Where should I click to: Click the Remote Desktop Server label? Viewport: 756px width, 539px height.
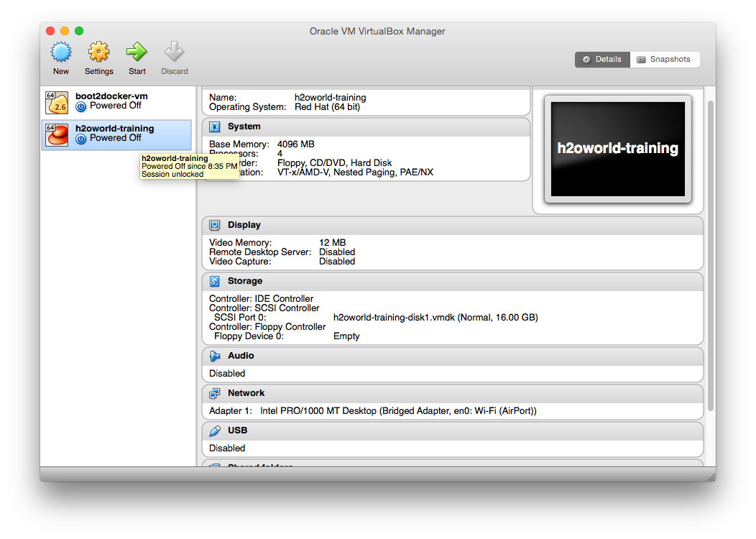[x=260, y=252]
